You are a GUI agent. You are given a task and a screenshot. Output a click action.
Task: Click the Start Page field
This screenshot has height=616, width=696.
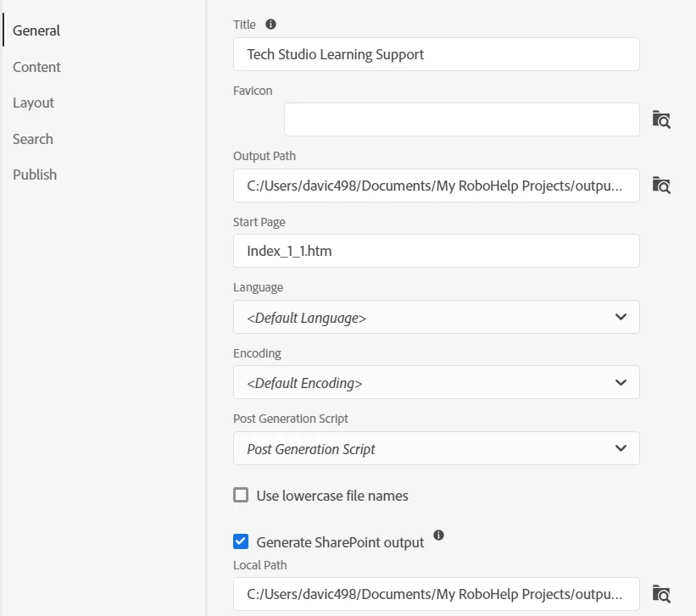click(436, 251)
